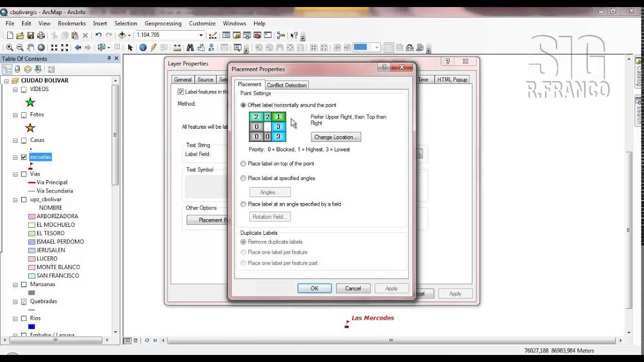Click the Go To XY tool
Viewport: 644px width, 362px height.
[211, 48]
